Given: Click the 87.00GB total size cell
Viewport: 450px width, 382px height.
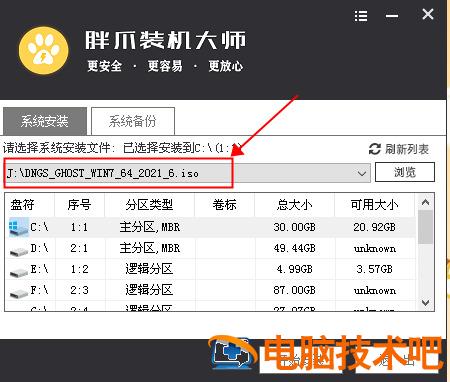Looking at the screenshot, I should (294, 290).
